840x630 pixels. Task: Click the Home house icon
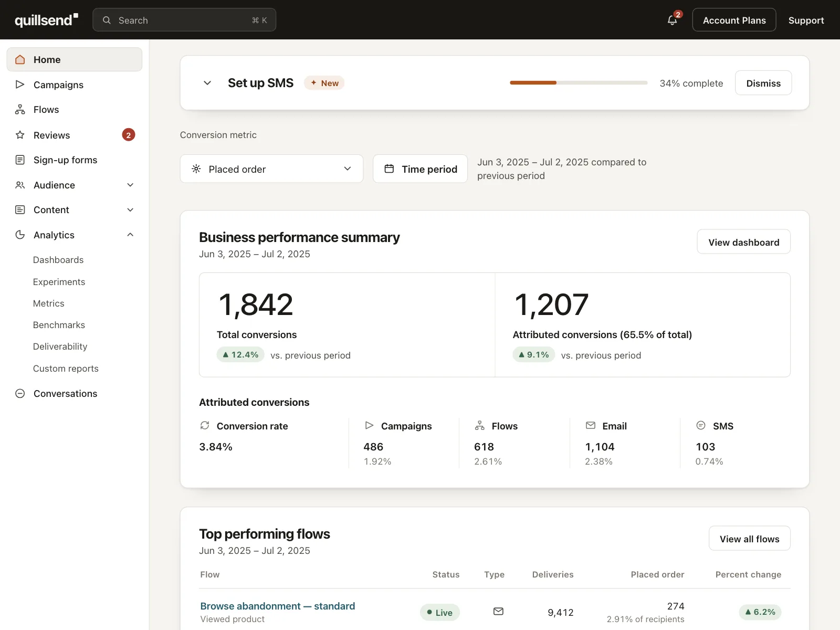coord(20,59)
